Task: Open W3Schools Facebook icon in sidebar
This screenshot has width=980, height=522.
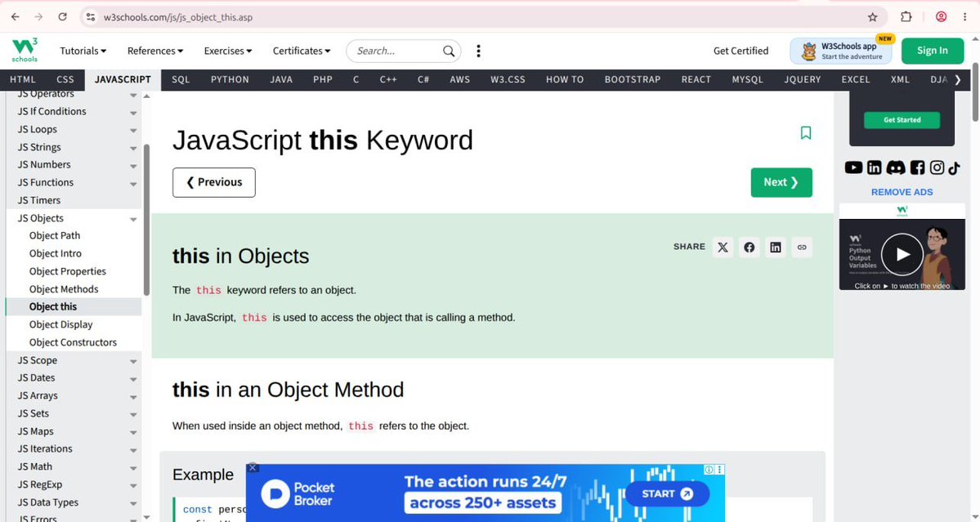Action: click(x=917, y=167)
